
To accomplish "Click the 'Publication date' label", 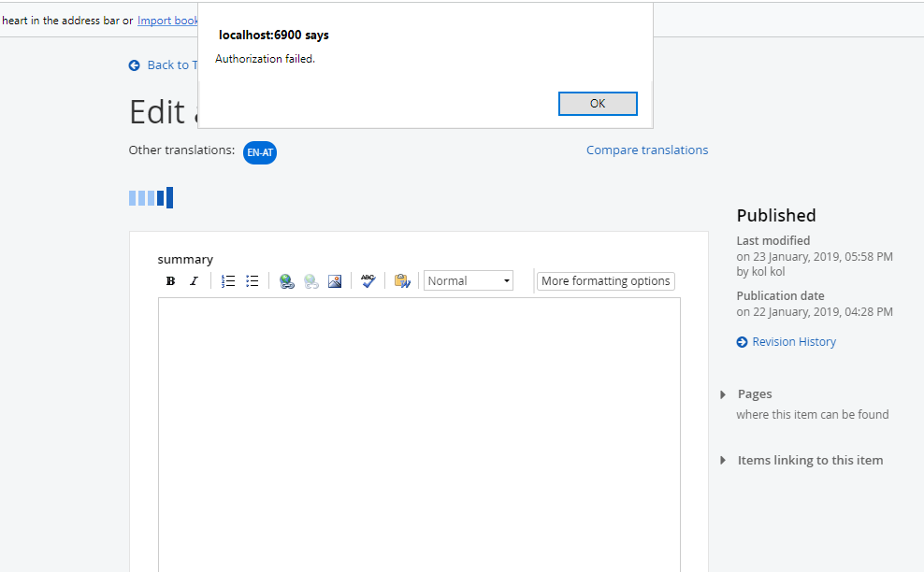I will pos(780,295).
